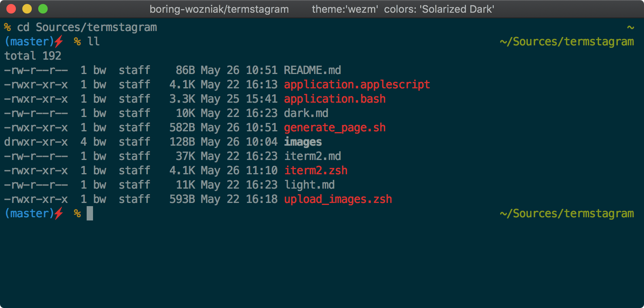Select the iterm2.zsh script name
Screen dimensions: 644x308
click(315, 171)
